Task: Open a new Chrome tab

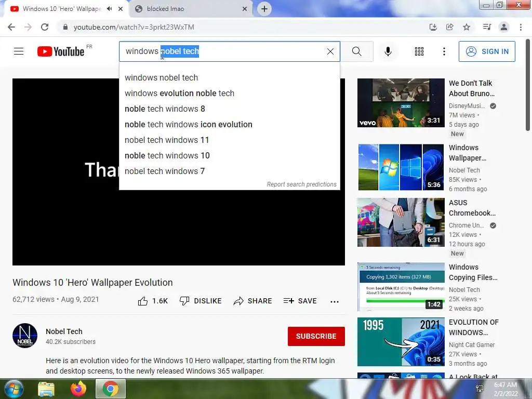Action: [x=264, y=9]
